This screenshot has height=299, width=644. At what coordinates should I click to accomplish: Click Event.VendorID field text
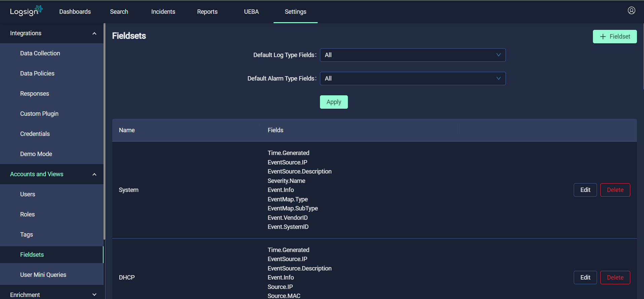[x=287, y=218]
